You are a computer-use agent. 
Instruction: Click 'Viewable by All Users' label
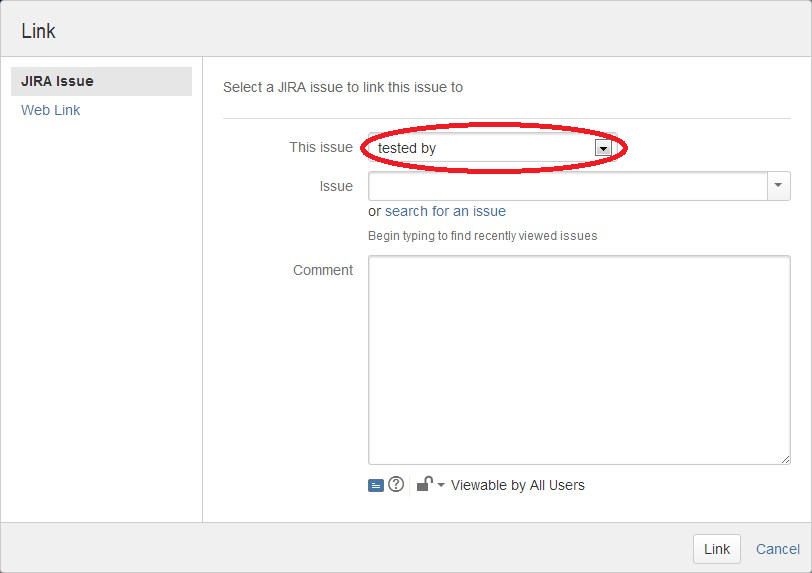(517, 485)
